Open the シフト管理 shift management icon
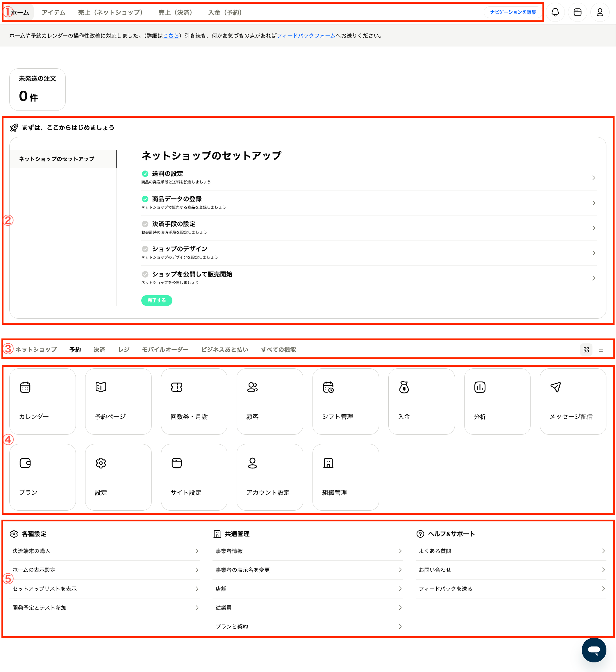Image resolution: width=616 pixels, height=672 pixels. click(328, 387)
